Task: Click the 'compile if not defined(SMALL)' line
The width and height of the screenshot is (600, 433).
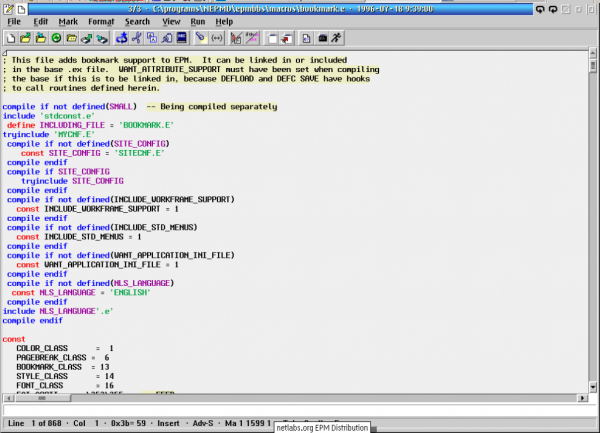Action: pyautogui.click(x=70, y=106)
